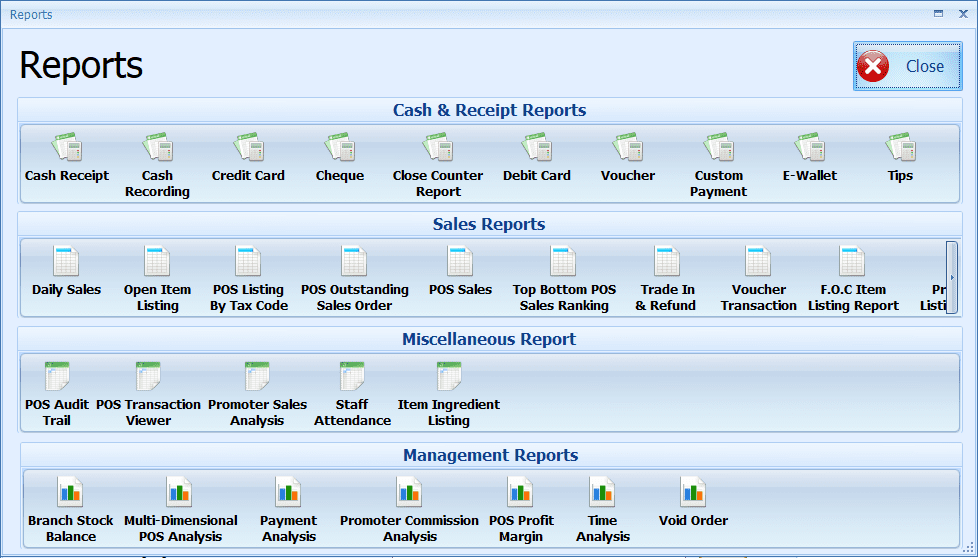Maximize the Reports window
978x558 pixels.
pyautogui.click(x=938, y=14)
